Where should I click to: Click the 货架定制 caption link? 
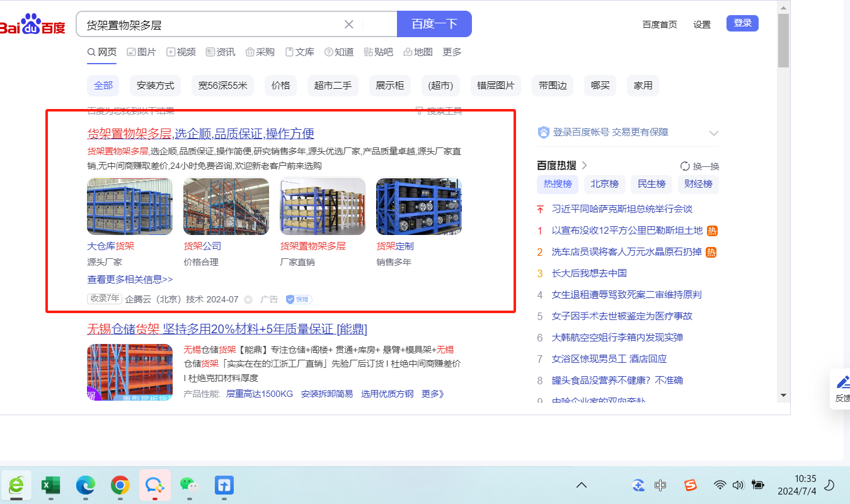(395, 246)
